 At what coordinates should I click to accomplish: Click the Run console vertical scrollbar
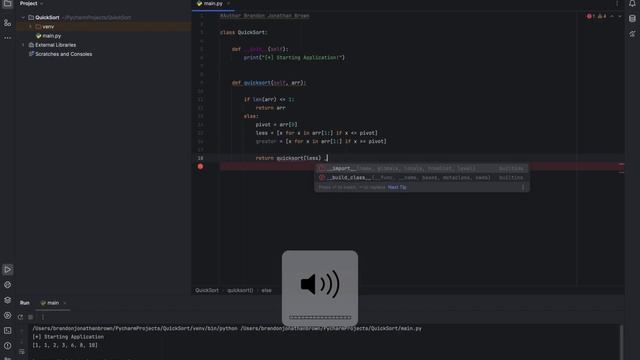621,341
